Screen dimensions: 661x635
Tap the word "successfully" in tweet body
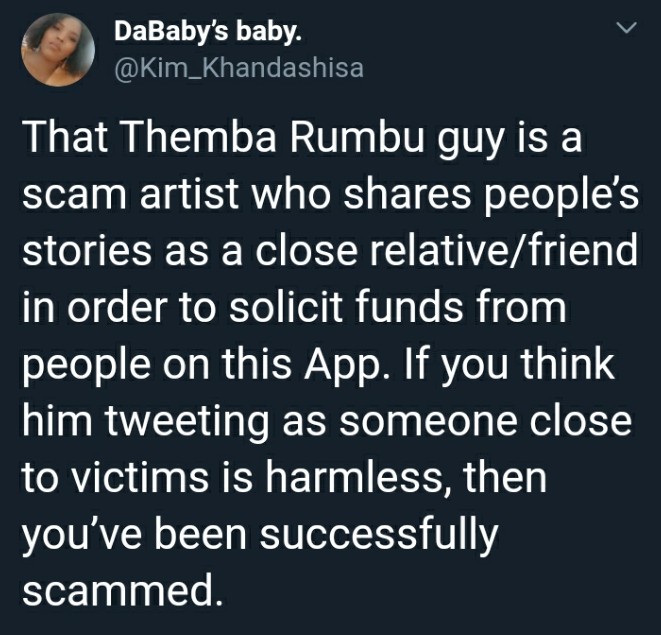pyautogui.click(x=379, y=535)
